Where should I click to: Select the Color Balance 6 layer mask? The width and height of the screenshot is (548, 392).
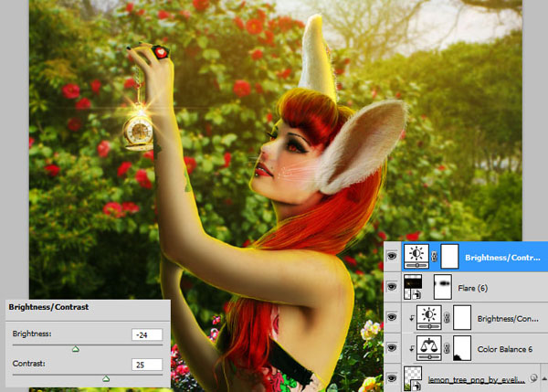pyautogui.click(x=462, y=348)
